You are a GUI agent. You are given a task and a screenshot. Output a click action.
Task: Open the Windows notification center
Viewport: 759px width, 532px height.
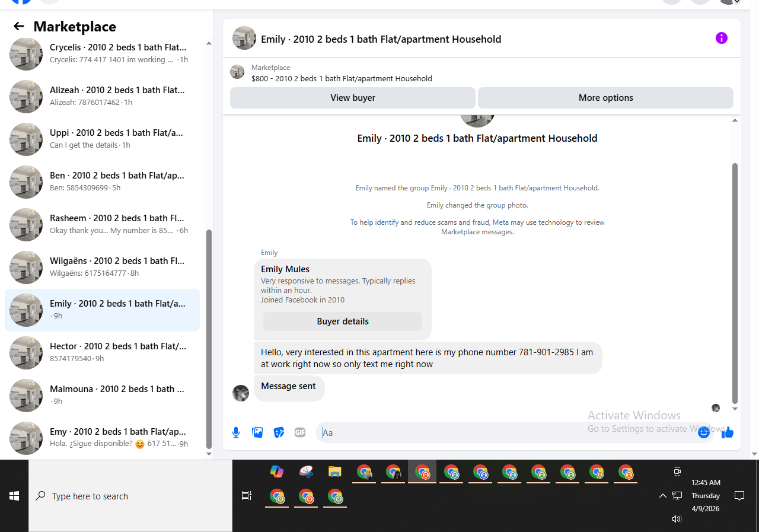click(739, 496)
